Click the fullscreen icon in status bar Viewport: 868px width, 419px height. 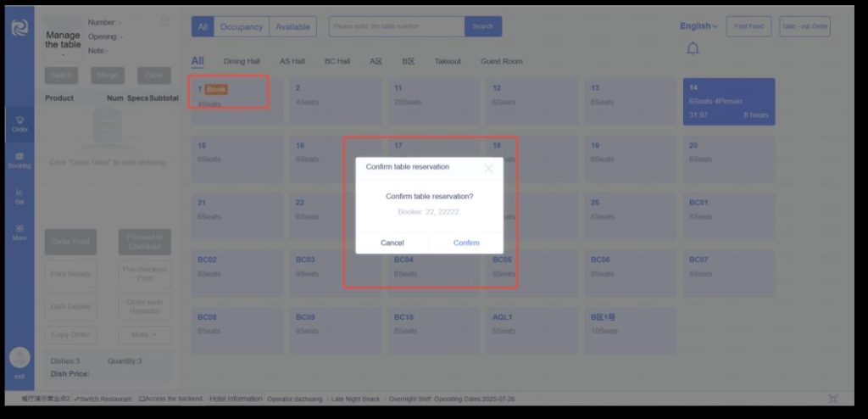tap(833, 399)
